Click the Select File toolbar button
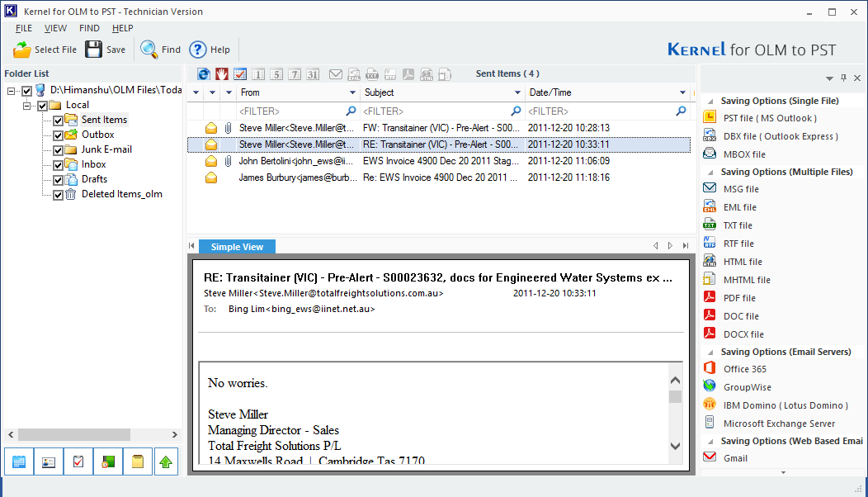Screen dimensions: 868x497 tap(45, 50)
